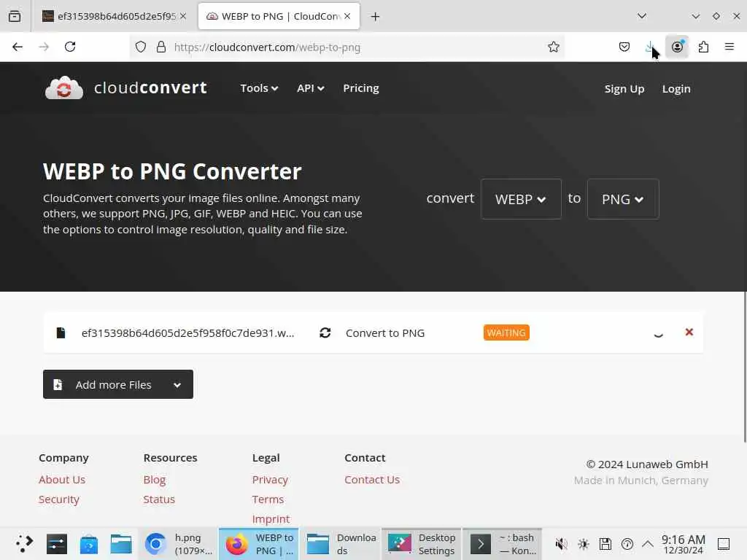The width and height of the screenshot is (747, 560).
Task: Save page to Pocket icon
Action: point(624,47)
